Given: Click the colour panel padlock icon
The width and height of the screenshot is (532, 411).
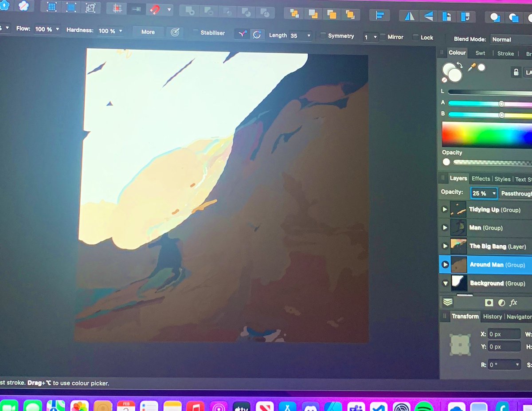Looking at the screenshot, I should [516, 72].
